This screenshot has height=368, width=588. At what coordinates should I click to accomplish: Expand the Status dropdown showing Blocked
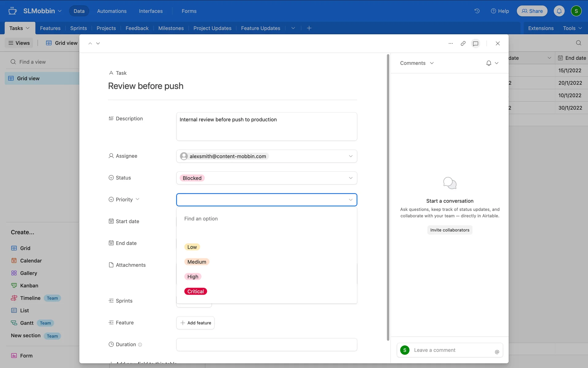(350, 178)
